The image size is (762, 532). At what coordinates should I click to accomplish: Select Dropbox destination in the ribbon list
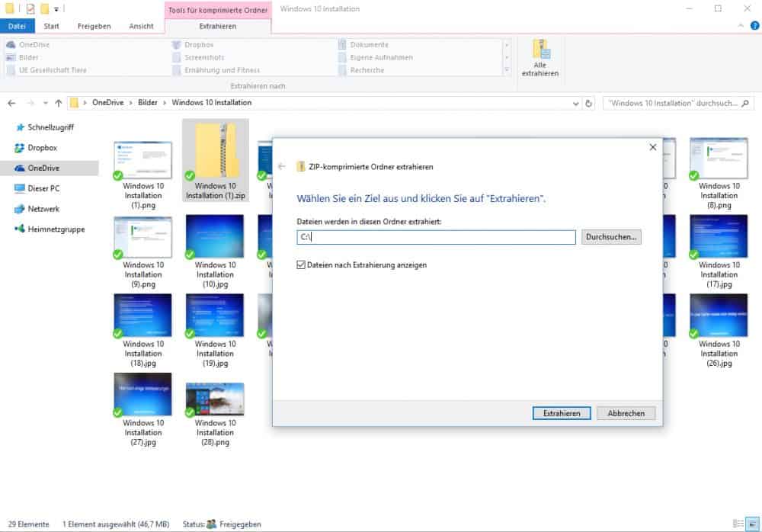pos(193,45)
